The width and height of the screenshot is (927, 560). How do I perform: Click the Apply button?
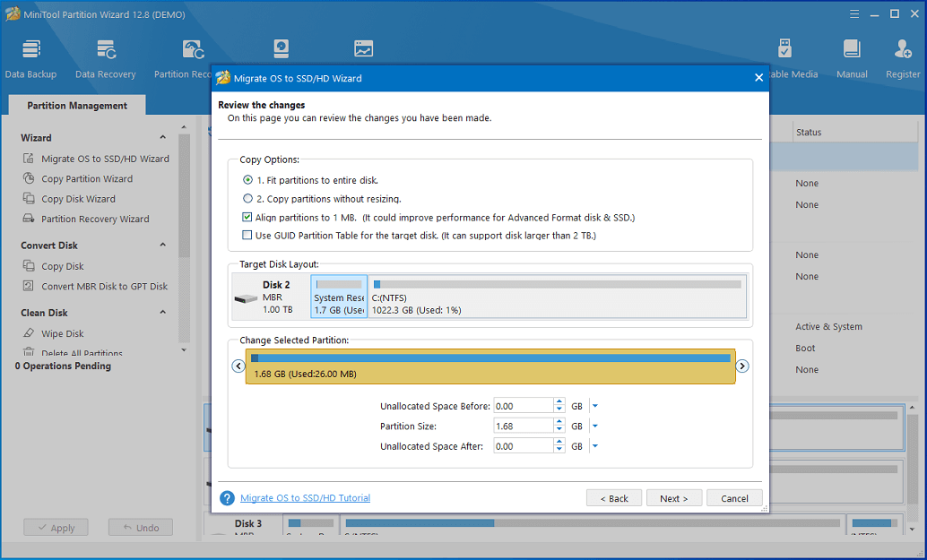point(56,528)
